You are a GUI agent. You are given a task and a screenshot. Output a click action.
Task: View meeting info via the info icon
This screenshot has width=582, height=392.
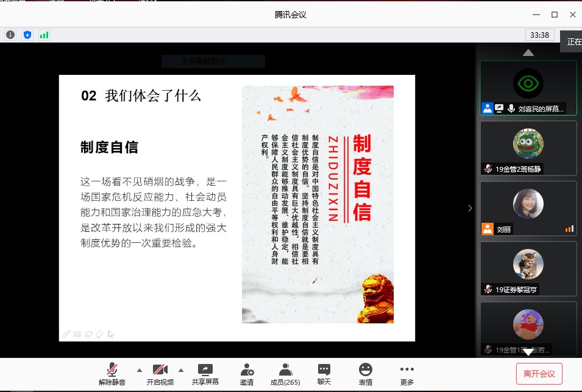tap(10, 35)
